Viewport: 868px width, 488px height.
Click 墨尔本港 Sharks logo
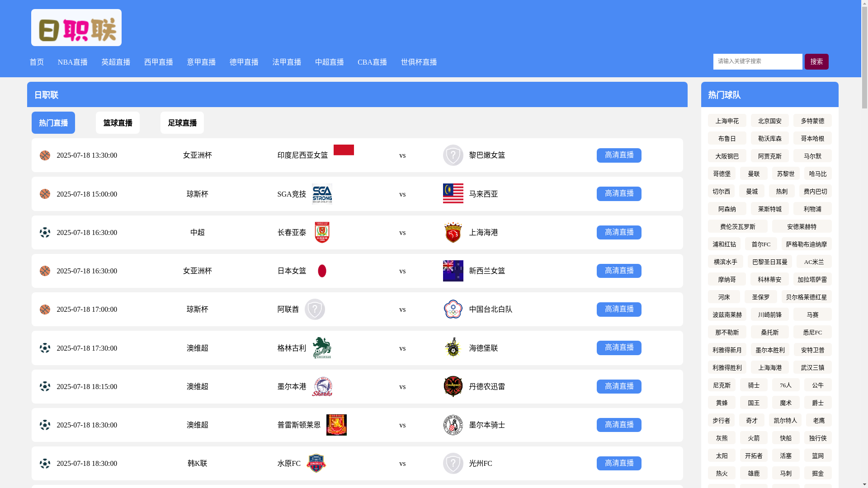[322, 386]
